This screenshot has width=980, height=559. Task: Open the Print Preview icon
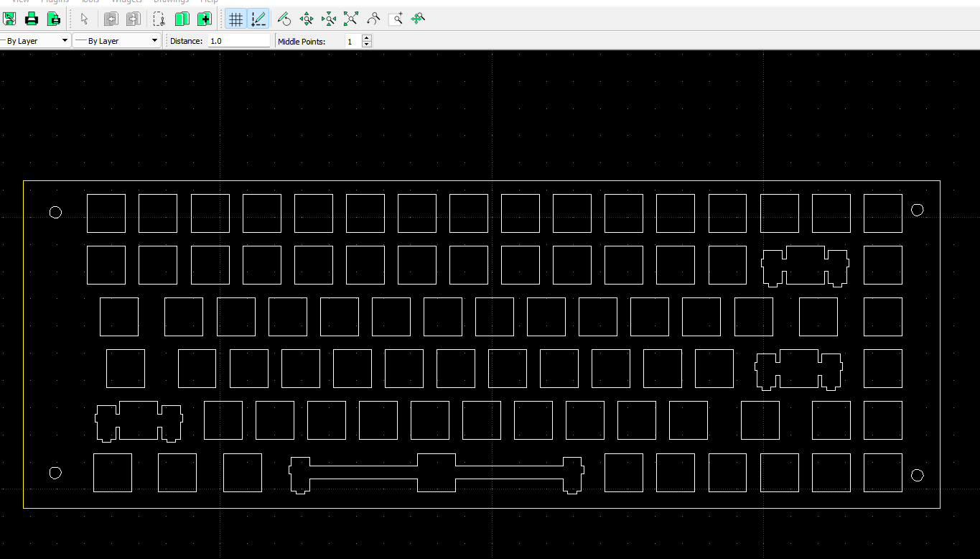[54, 19]
